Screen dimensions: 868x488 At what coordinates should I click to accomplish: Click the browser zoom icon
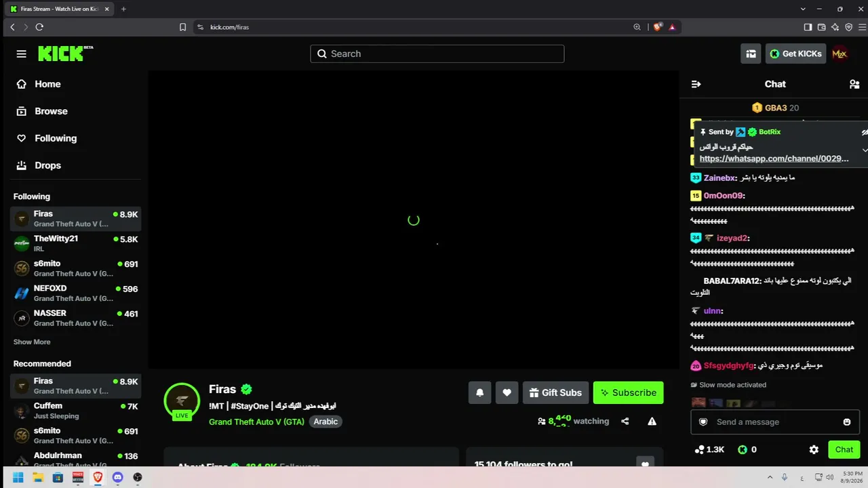pyautogui.click(x=637, y=27)
